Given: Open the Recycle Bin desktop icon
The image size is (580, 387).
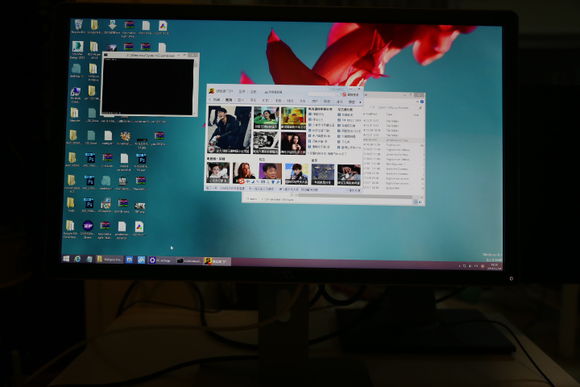Looking at the screenshot, I should 78,26.
